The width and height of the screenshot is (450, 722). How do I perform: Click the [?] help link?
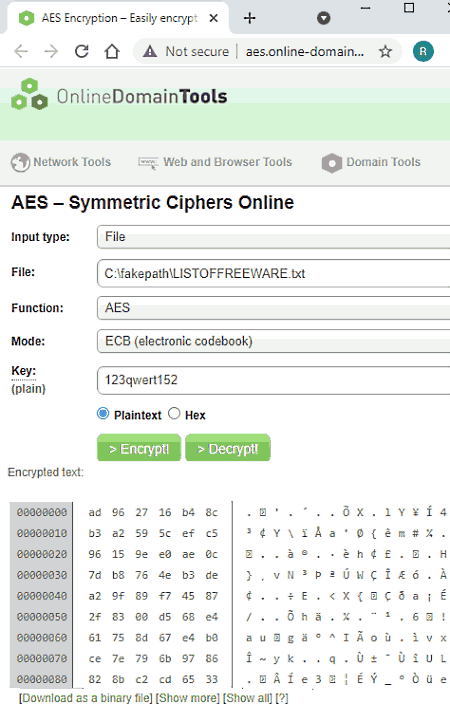pos(282,699)
